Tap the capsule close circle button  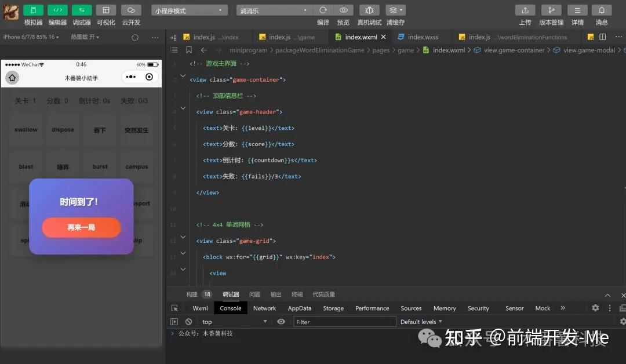click(149, 77)
